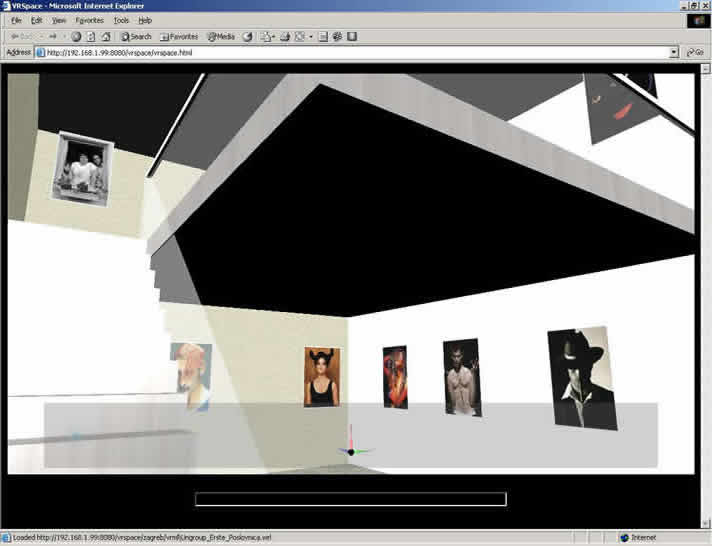Go to Home page via the house icon
Screen dimensions: 712x546
click(105, 36)
